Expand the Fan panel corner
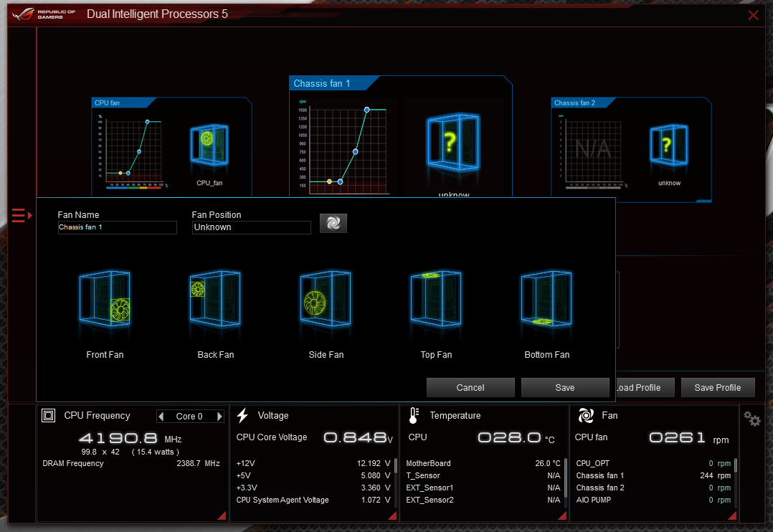 tap(733, 516)
